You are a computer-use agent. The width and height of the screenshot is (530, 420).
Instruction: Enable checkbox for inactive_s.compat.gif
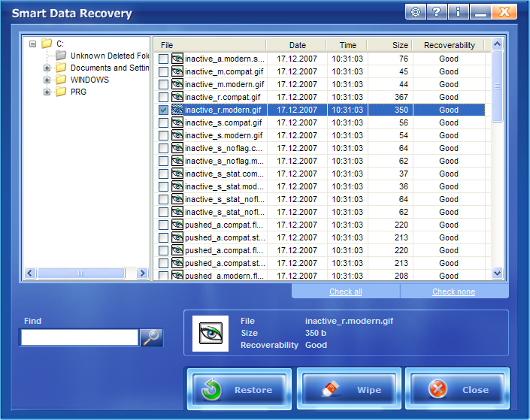[x=163, y=122]
